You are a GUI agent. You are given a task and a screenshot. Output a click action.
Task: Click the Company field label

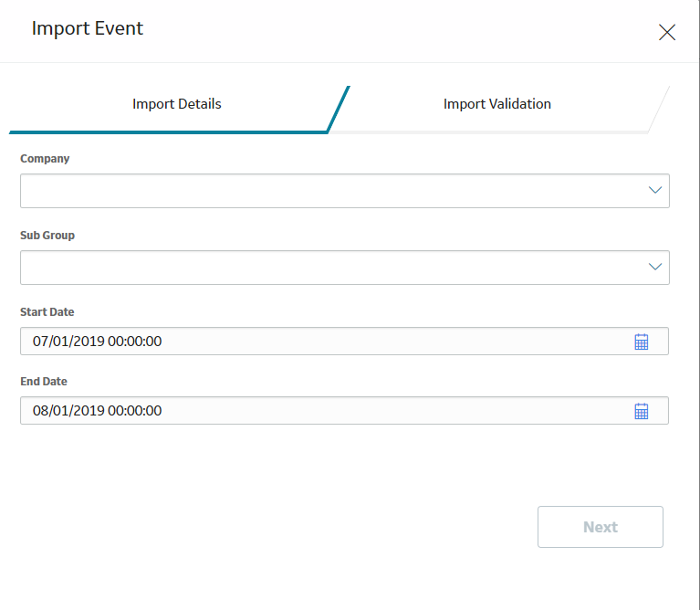tap(45, 159)
